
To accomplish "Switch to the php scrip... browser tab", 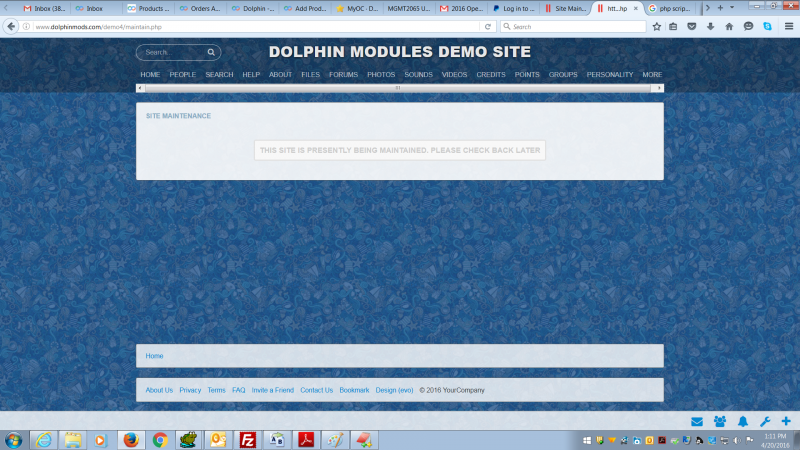I will (x=670, y=8).
